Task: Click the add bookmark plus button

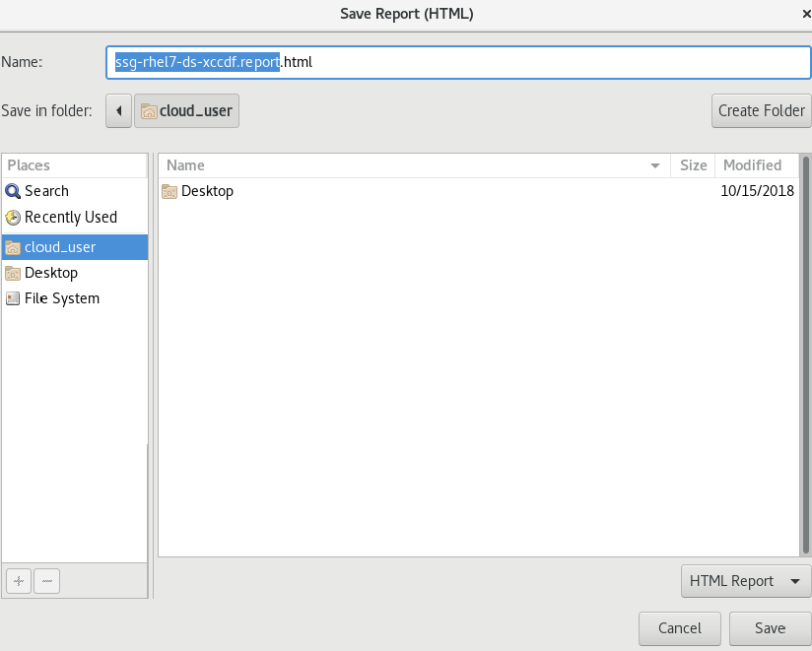Action: [18, 581]
